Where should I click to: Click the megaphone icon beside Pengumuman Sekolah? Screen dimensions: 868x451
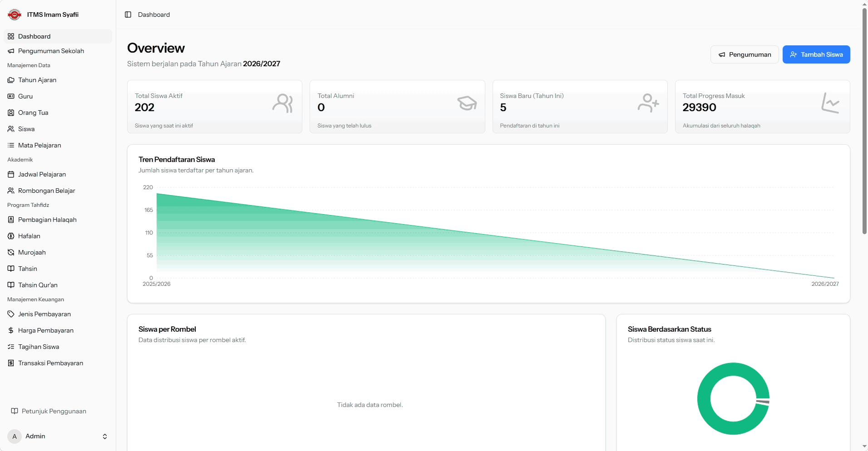pyautogui.click(x=11, y=51)
